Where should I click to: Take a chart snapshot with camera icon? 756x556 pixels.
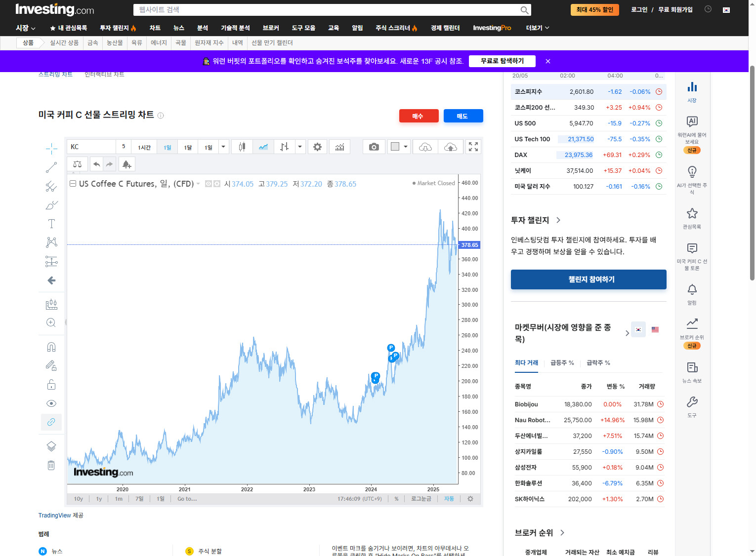pyautogui.click(x=374, y=147)
